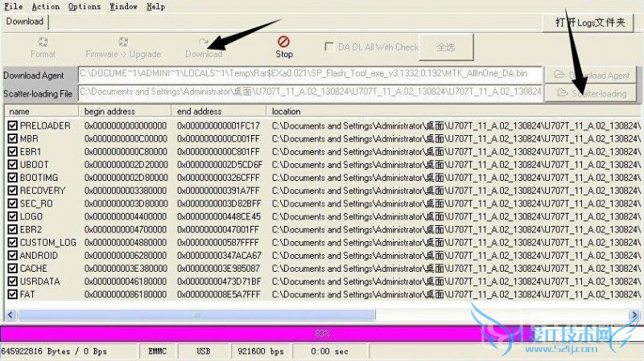Uncheck the RECOVERY partition checkbox
The image size is (644, 361).
[x=12, y=191]
